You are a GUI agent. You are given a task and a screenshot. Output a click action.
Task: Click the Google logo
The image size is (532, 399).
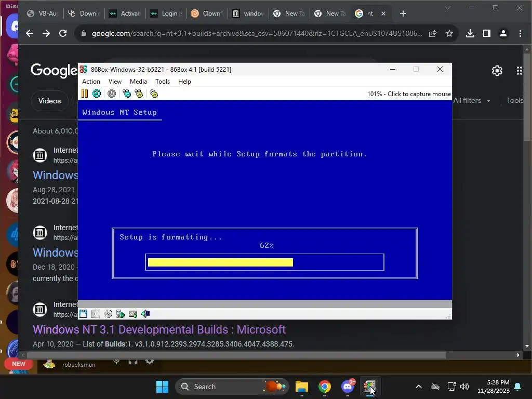54,70
